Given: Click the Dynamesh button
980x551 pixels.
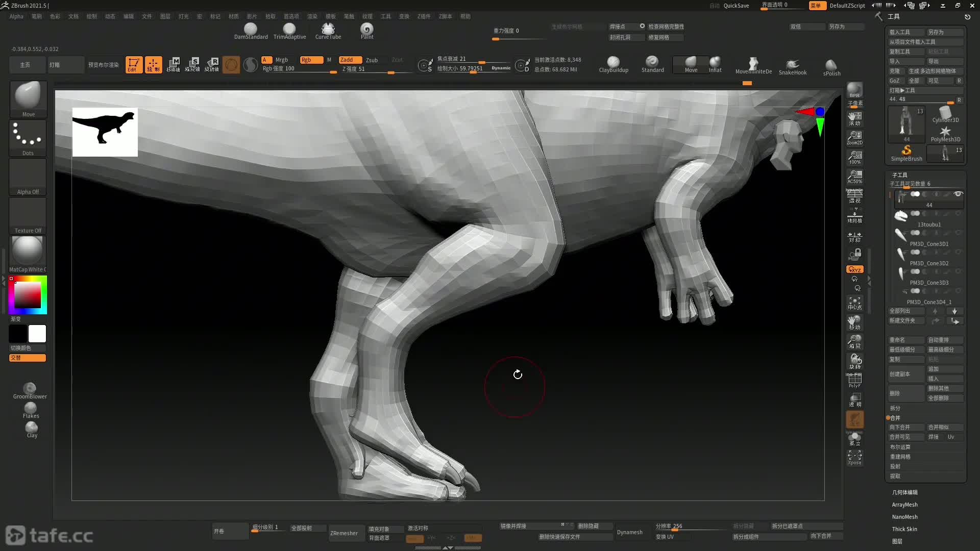Looking at the screenshot, I should click(630, 532).
